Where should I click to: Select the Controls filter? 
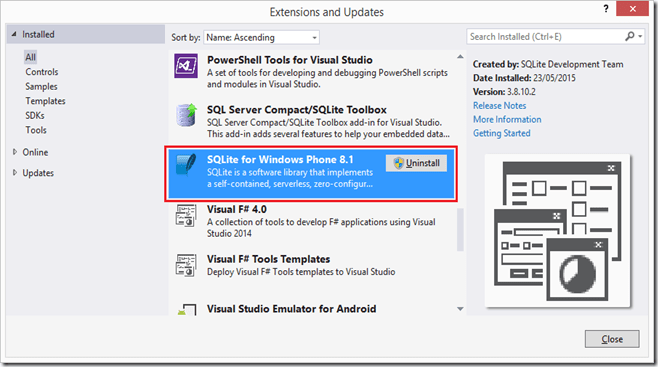pyautogui.click(x=42, y=72)
